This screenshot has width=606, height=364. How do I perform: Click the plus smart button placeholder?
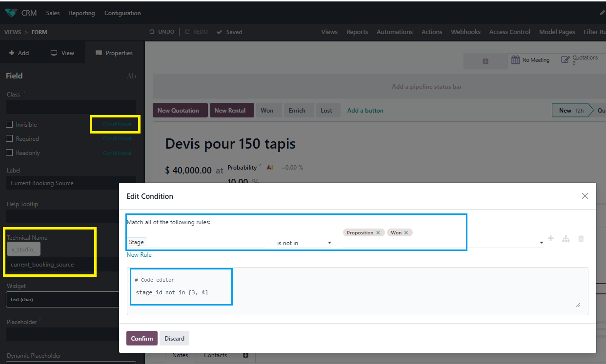(x=485, y=61)
